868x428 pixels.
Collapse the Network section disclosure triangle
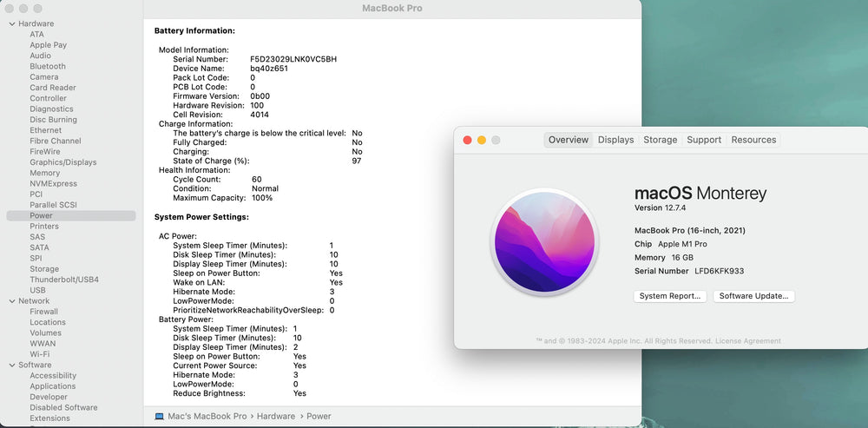pyautogui.click(x=11, y=301)
